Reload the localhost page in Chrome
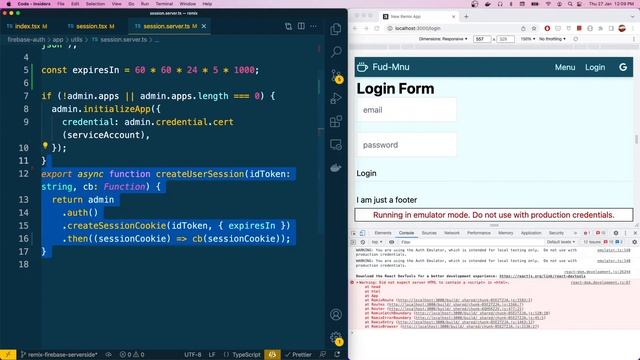This screenshot has width=640, height=360. tap(377, 29)
